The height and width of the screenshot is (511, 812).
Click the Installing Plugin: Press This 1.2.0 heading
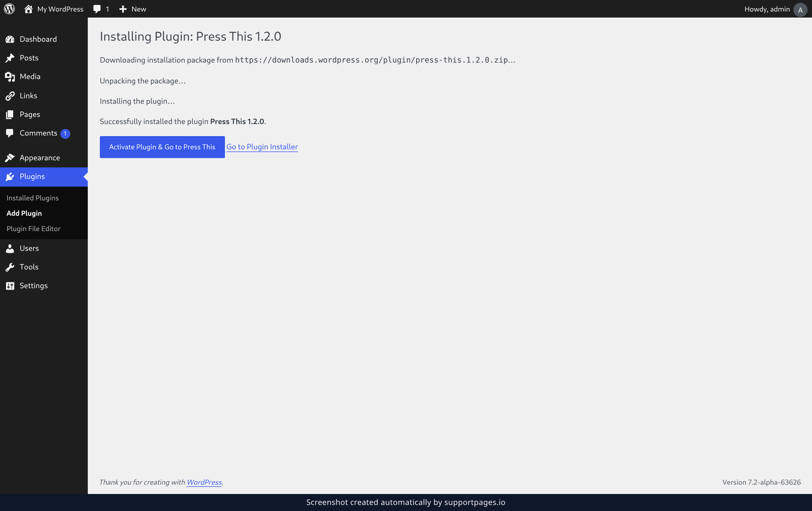[x=191, y=36]
